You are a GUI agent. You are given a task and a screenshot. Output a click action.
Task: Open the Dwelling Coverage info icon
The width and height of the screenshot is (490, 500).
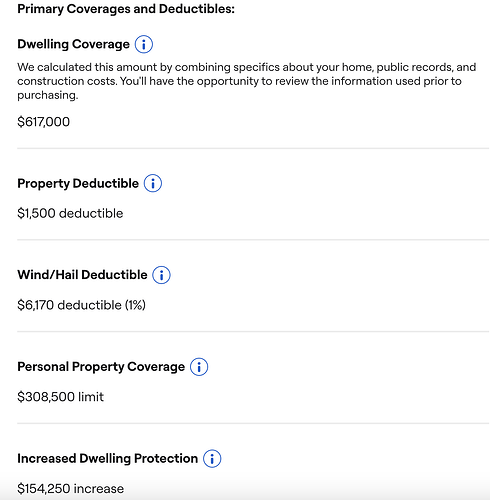pos(144,44)
